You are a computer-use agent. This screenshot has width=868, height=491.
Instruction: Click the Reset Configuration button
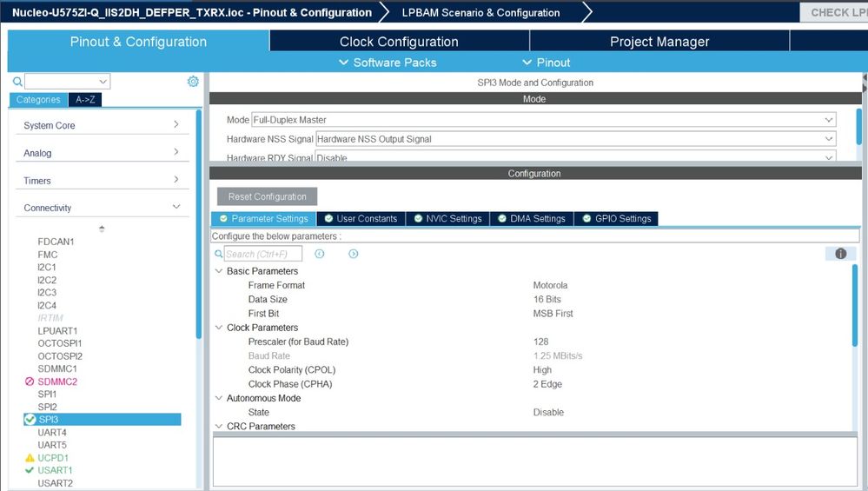point(268,196)
